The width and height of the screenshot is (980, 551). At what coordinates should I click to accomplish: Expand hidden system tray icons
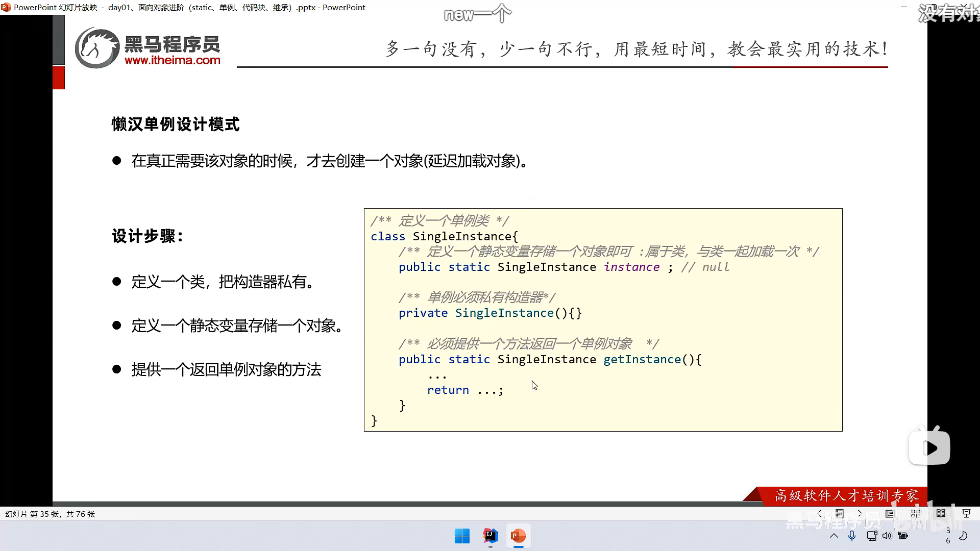coord(834,536)
